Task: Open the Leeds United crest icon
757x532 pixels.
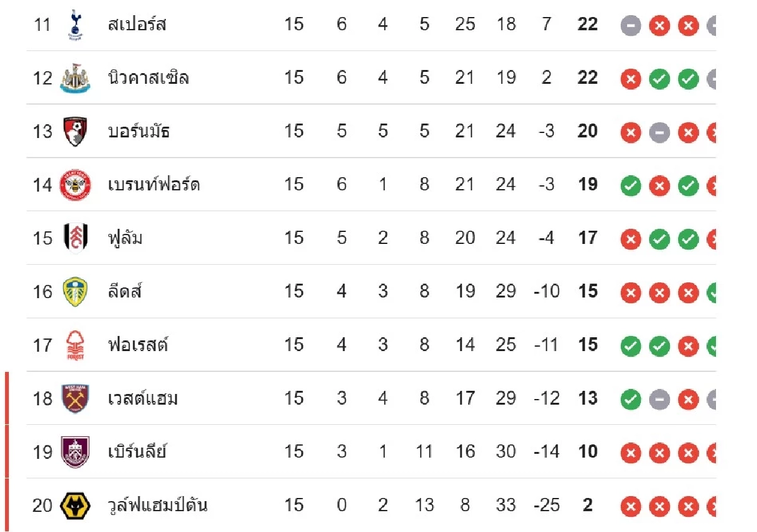Action: point(75,292)
